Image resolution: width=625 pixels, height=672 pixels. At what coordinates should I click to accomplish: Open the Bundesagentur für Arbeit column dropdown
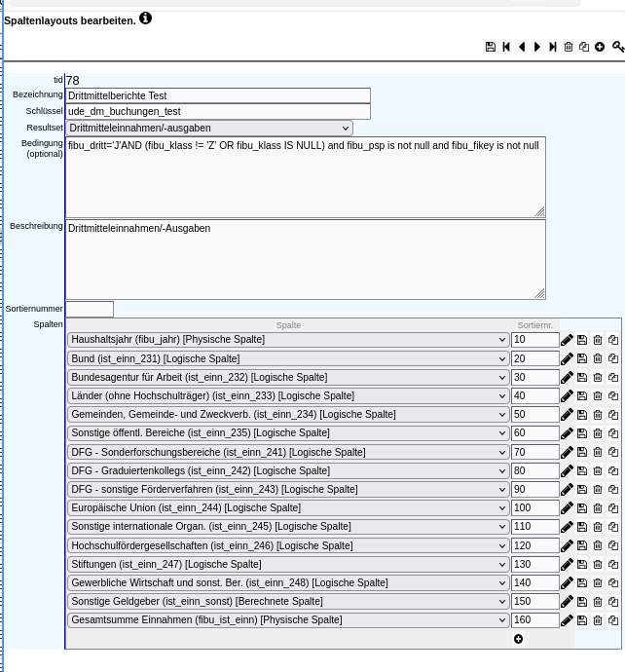(x=288, y=378)
